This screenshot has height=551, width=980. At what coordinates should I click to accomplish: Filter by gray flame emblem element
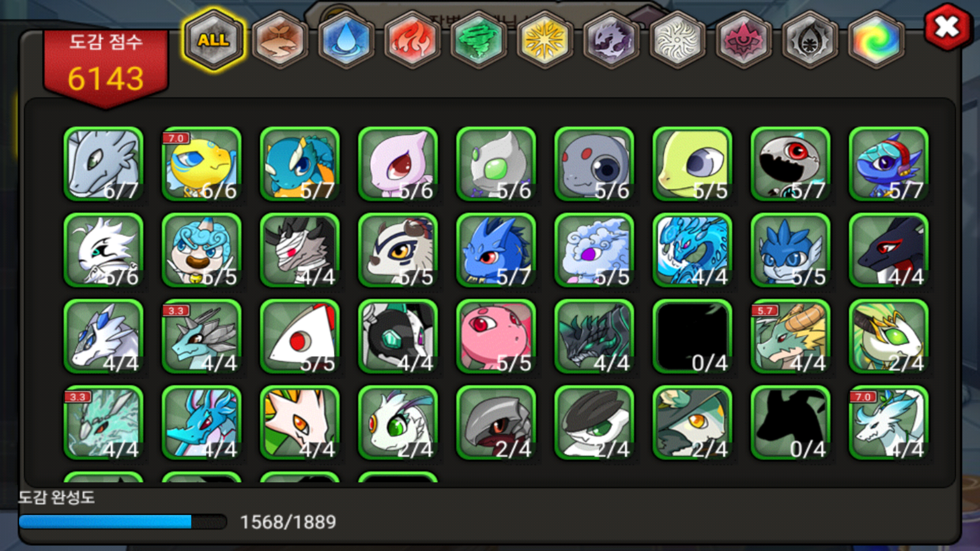click(810, 40)
